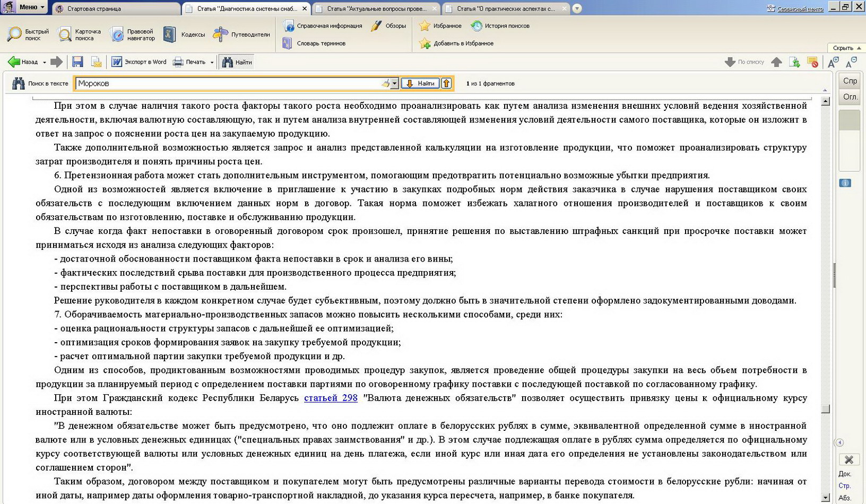Open Правовой навигатор
Viewport: 866px width, 504px height.
click(133, 35)
